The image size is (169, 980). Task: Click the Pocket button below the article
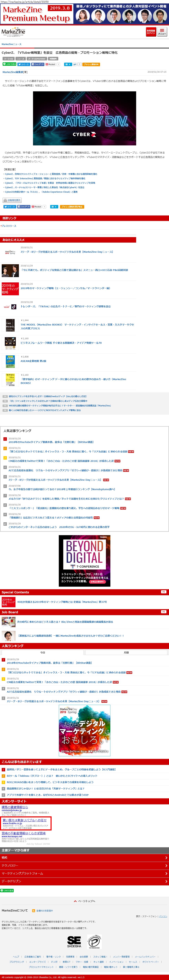(x=37, y=207)
